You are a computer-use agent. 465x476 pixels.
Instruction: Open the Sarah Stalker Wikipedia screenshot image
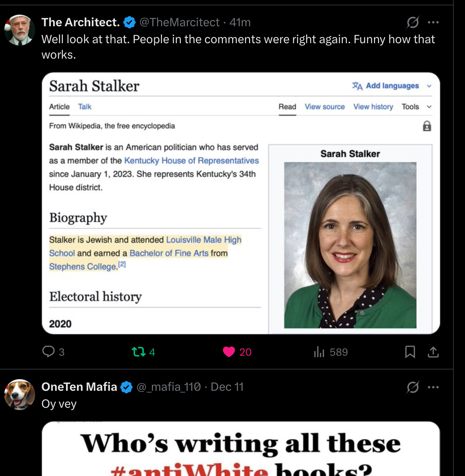[241, 203]
